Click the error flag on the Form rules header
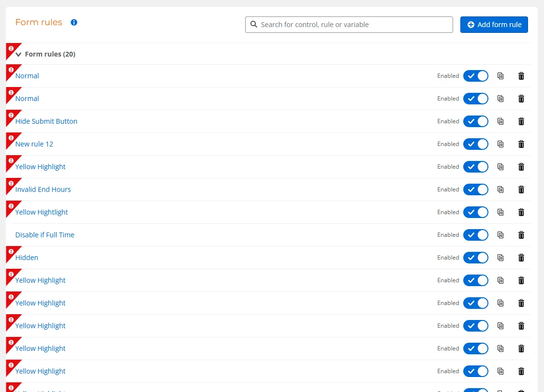 [x=11, y=49]
